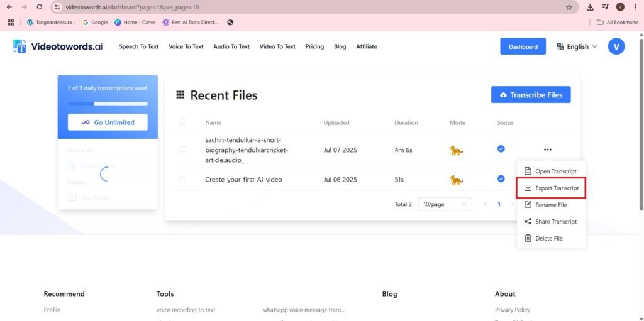Select Open Transcript from menu
The image size is (644, 321).
pyautogui.click(x=551, y=171)
